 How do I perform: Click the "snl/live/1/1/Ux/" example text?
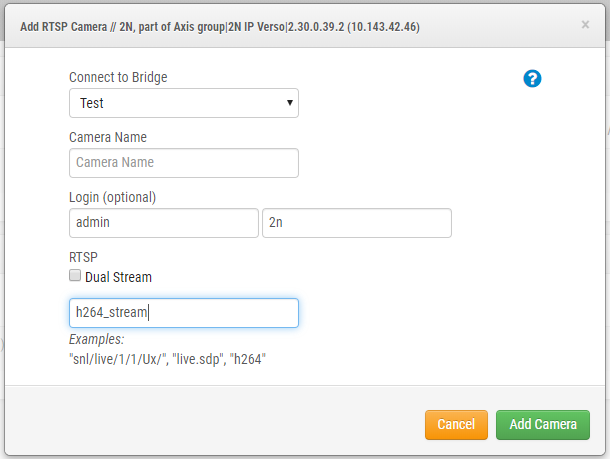115,358
